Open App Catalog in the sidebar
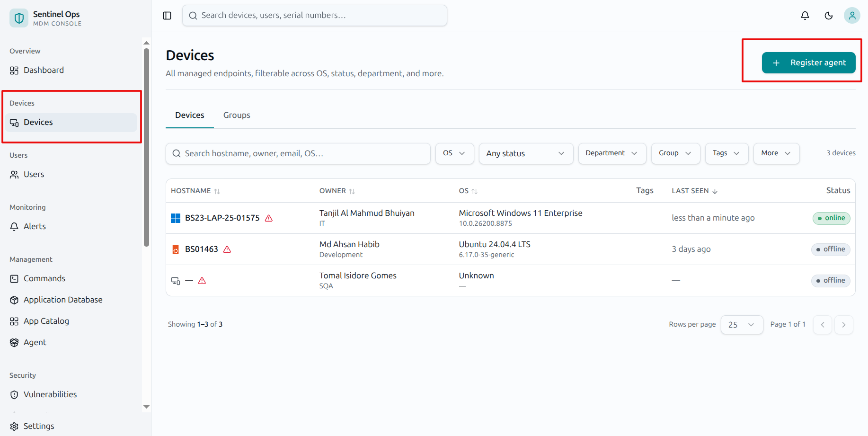Viewport: 868px width, 436px height. 71,321
